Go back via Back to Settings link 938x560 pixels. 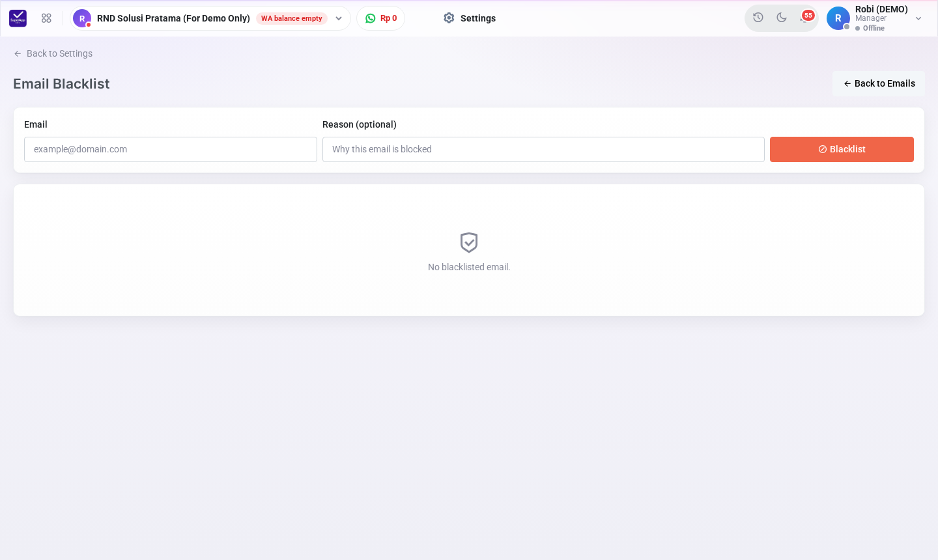53,53
